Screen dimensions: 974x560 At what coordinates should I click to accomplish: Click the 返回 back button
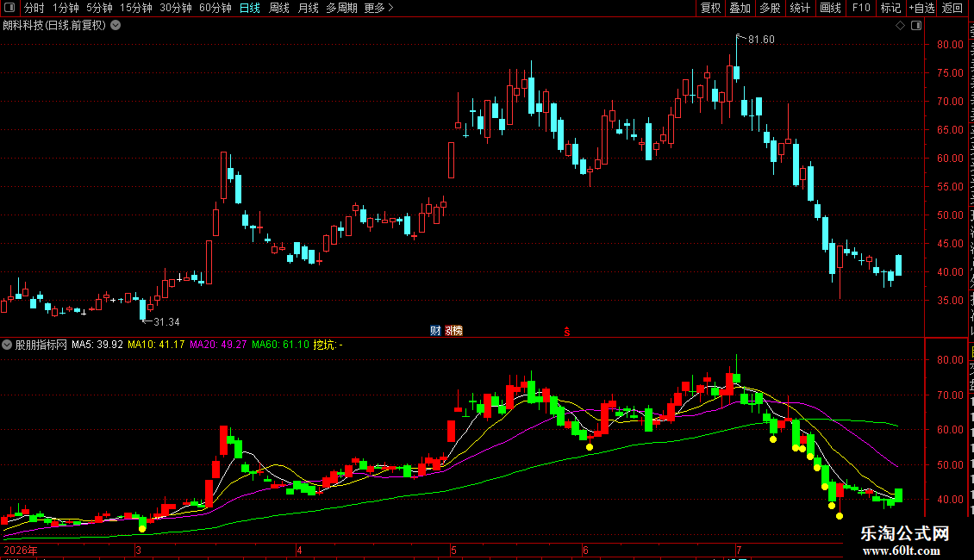pyautogui.click(x=952, y=8)
